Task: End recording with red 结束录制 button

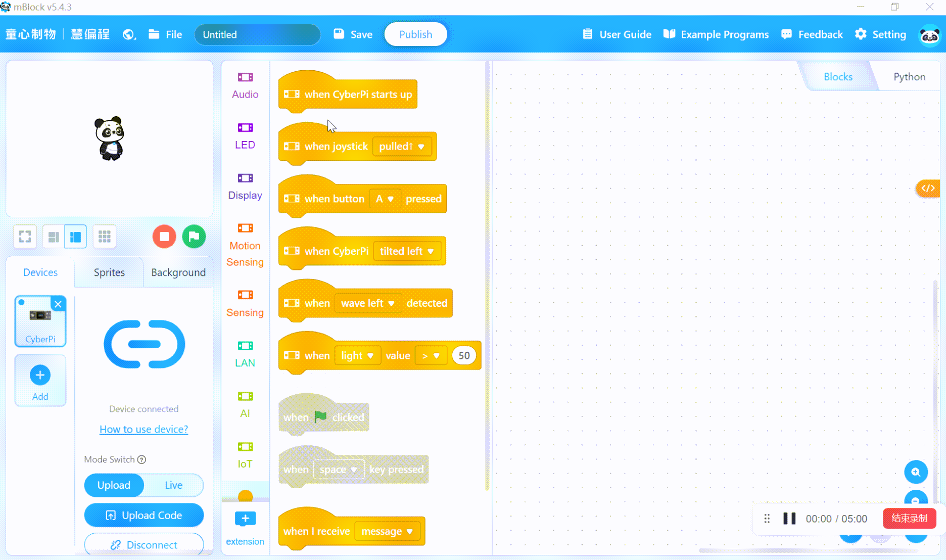Action: click(x=909, y=518)
